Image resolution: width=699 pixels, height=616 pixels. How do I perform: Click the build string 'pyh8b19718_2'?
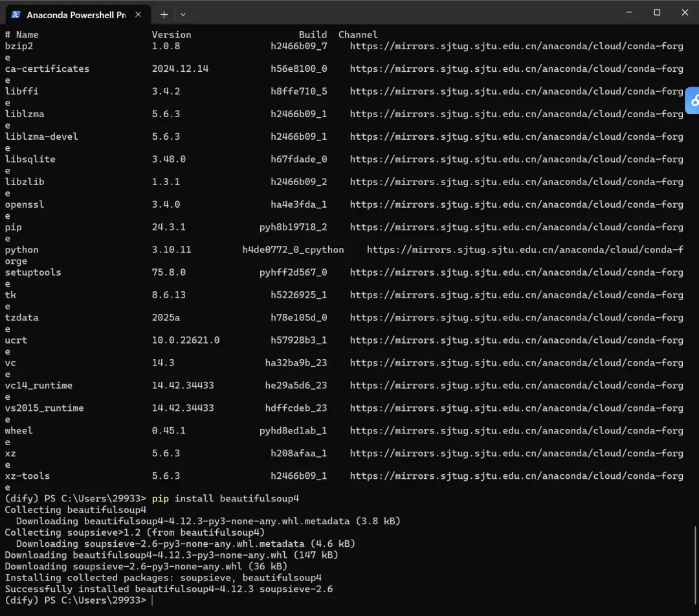point(293,227)
